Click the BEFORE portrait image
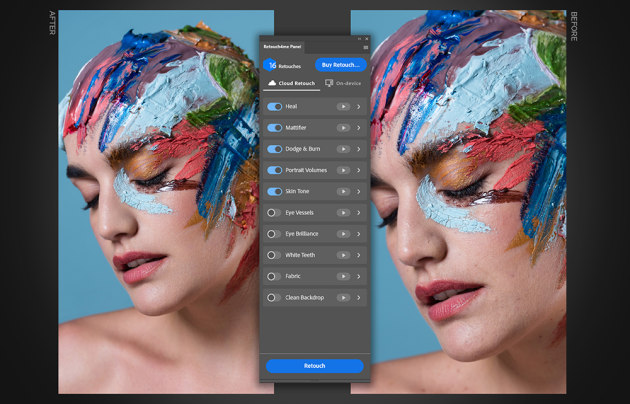630x404 pixels. click(x=468, y=202)
